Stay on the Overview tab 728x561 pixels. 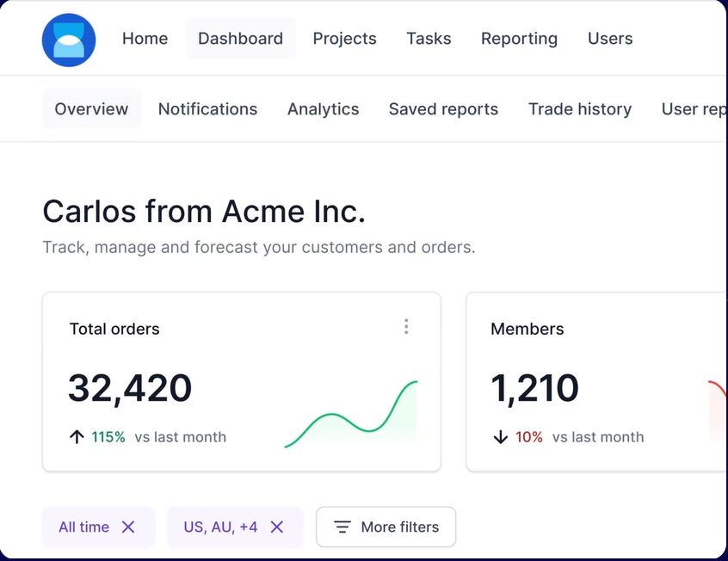coord(91,109)
